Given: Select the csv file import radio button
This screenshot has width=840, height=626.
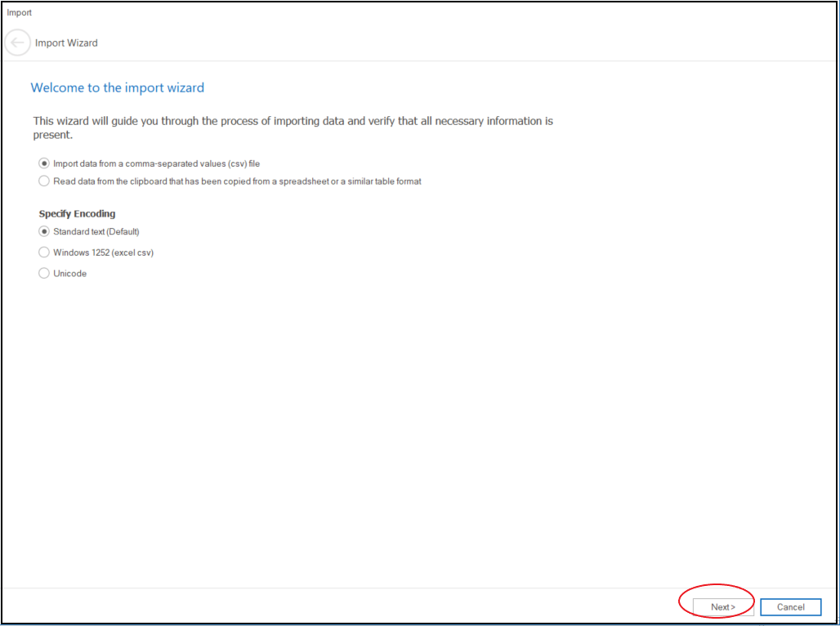Looking at the screenshot, I should tap(44, 163).
